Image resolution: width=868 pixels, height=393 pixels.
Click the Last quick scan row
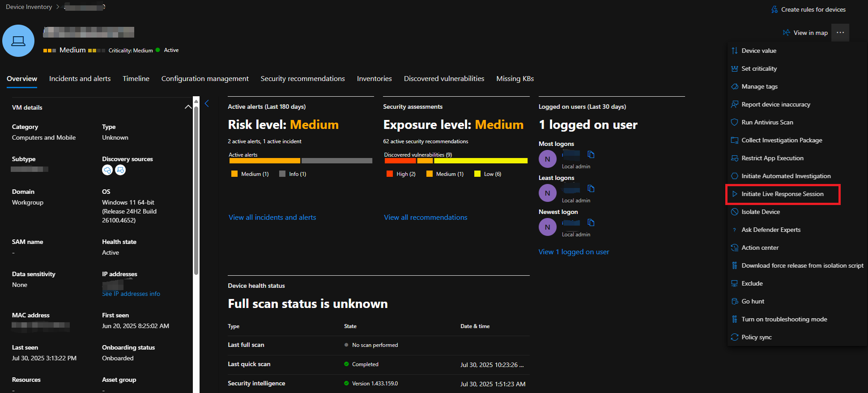[379, 364]
